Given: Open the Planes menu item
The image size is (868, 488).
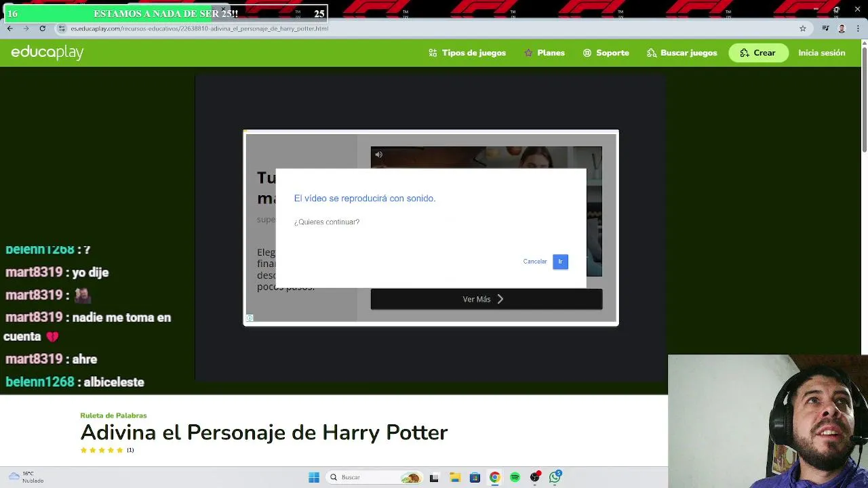Looking at the screenshot, I should click(544, 53).
